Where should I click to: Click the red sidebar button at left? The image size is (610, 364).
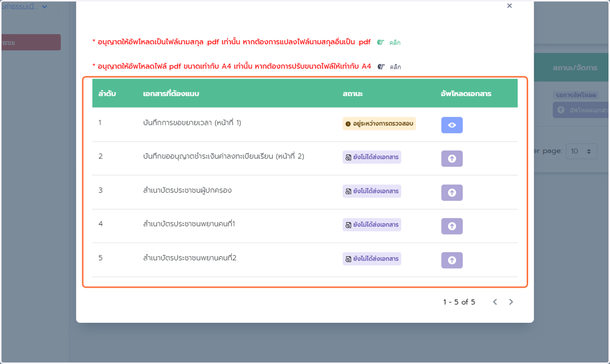[30, 42]
